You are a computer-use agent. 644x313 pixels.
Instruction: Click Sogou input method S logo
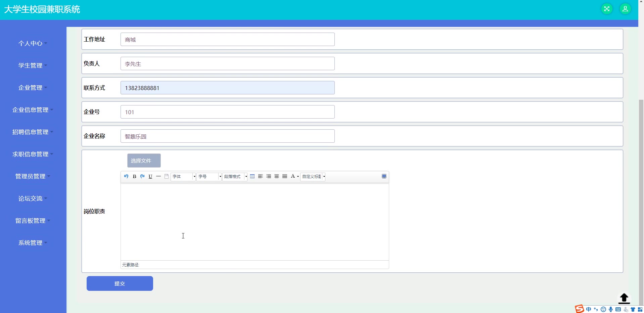click(x=580, y=309)
